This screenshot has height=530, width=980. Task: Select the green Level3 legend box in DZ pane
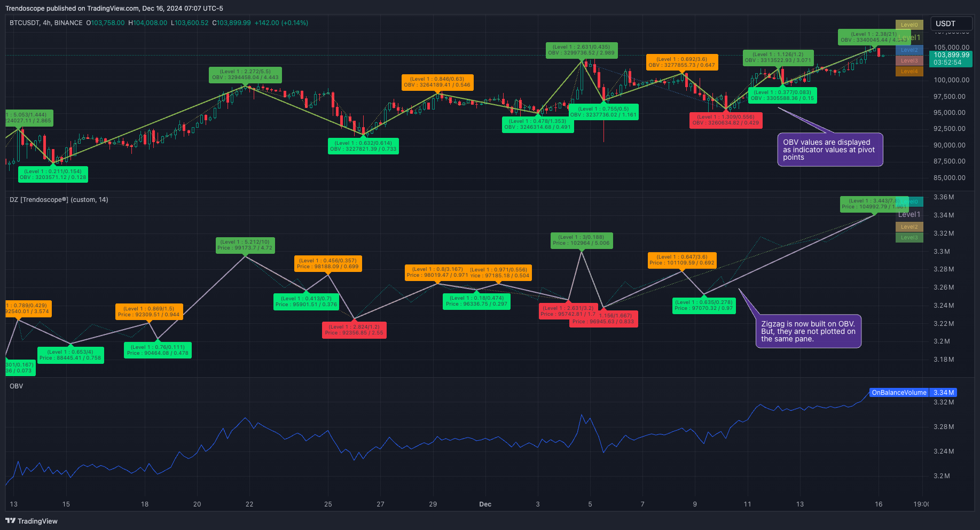[909, 238]
